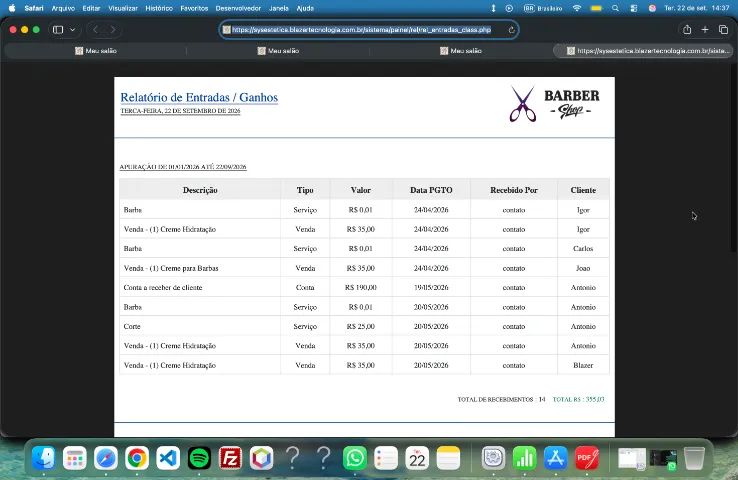Open WhatsApp from the Dock
This screenshot has height=480, width=738.
point(354,457)
